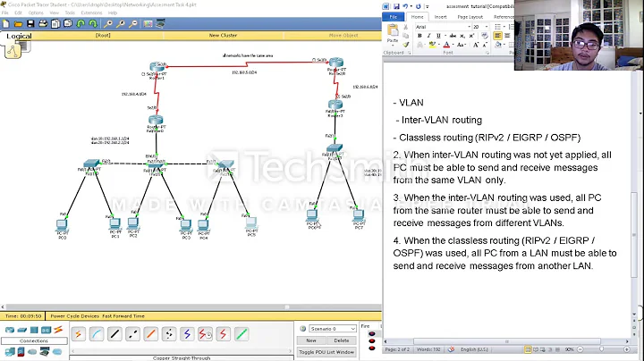
Task: Open the Drawing Palette icon
Action: [148, 24]
